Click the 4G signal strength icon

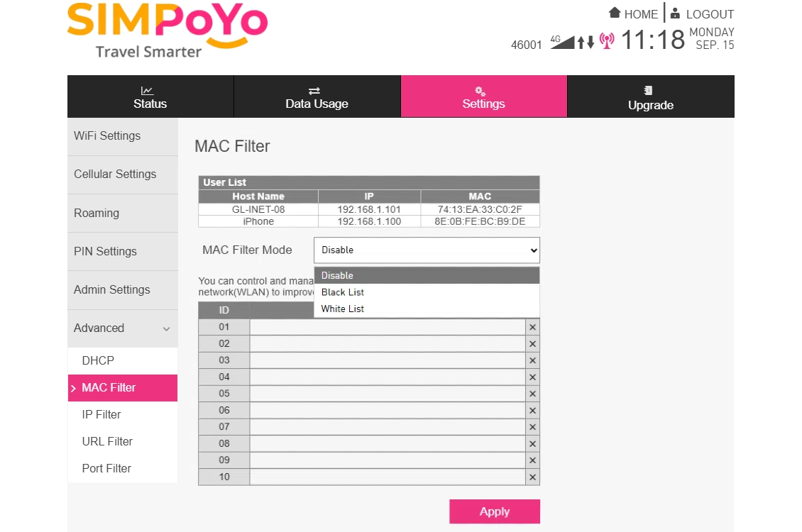[x=562, y=42]
